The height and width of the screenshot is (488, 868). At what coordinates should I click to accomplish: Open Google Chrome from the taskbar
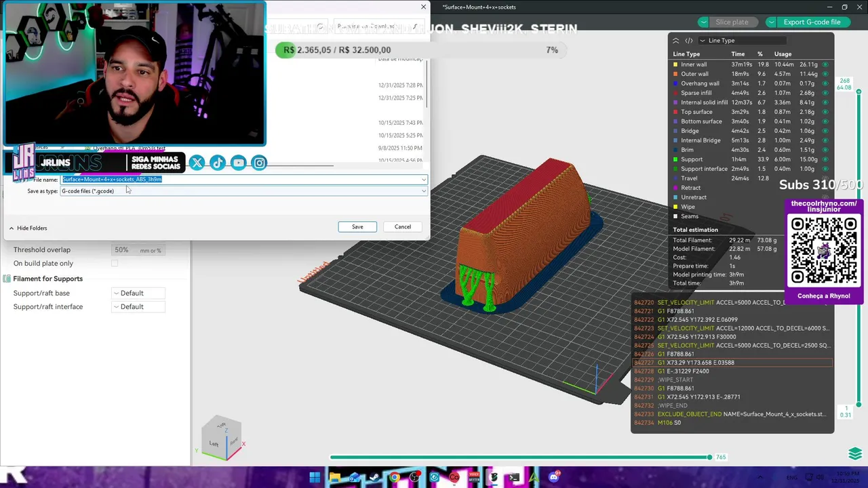click(395, 477)
